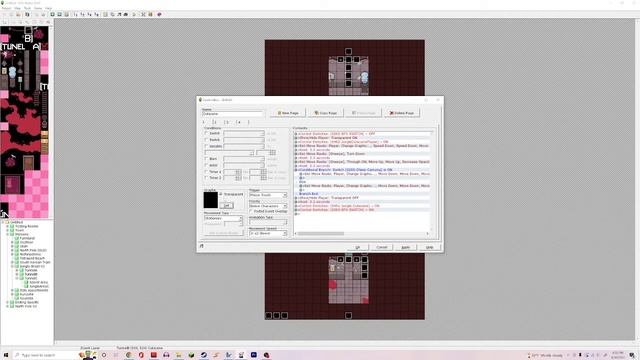640x360 pixels.
Task: Select JungleArea1 in the map tree
Action: click(x=39, y=287)
